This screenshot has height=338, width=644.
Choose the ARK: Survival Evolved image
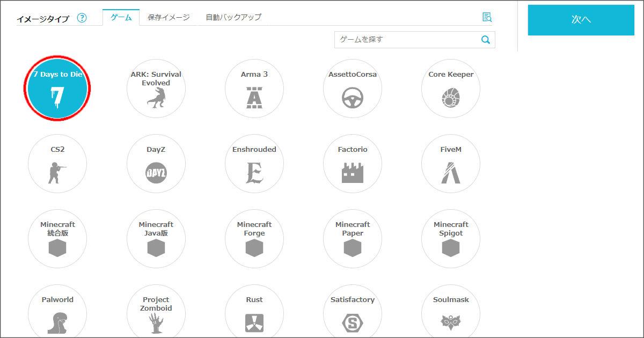[x=156, y=89]
